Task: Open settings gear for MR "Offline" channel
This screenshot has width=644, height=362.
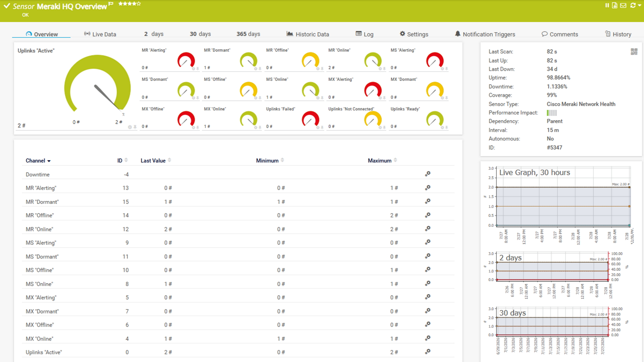Action: [x=428, y=215]
